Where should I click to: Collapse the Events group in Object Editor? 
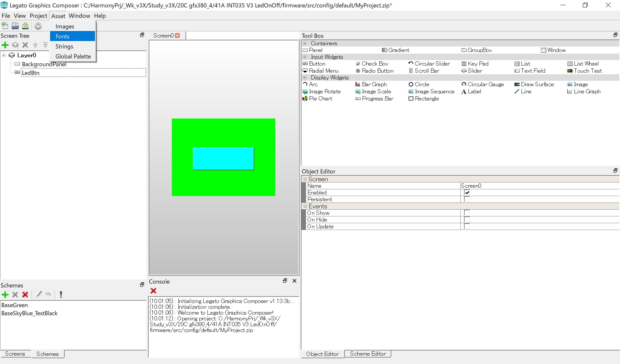pos(305,206)
